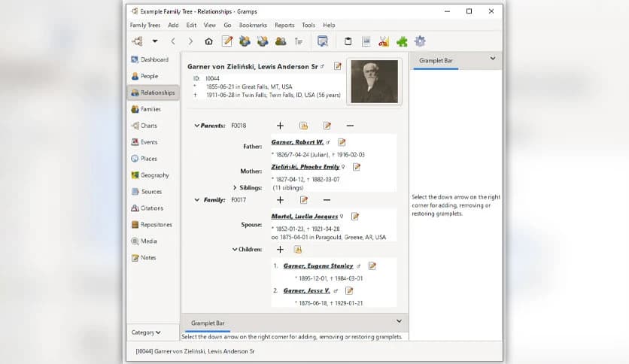Remove person from parents F0018 minus button
Image resolution: width=629 pixels, height=364 pixels.
click(x=350, y=126)
